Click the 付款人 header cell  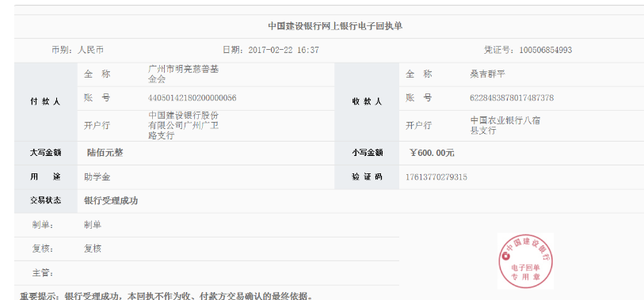coord(46,102)
